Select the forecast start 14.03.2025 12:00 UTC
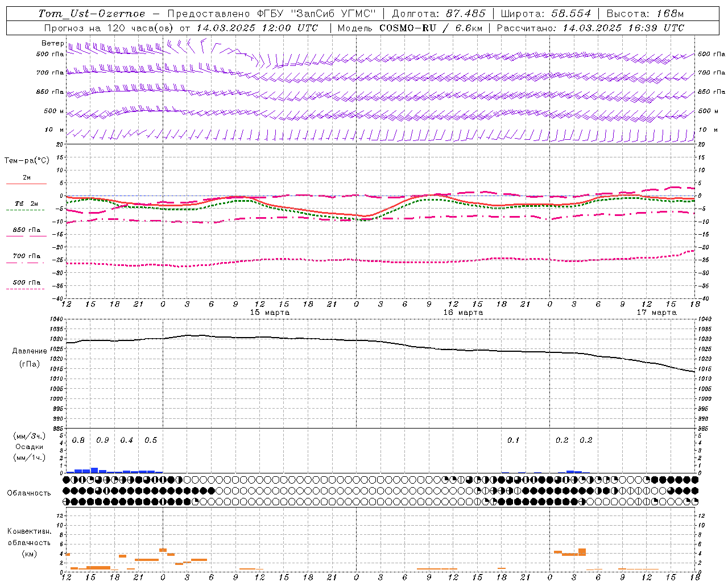The width and height of the screenshot is (728, 582). coord(257,28)
